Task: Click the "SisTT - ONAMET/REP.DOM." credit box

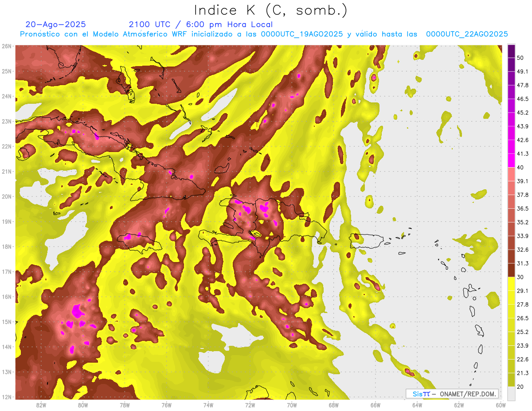Action: 452,394
